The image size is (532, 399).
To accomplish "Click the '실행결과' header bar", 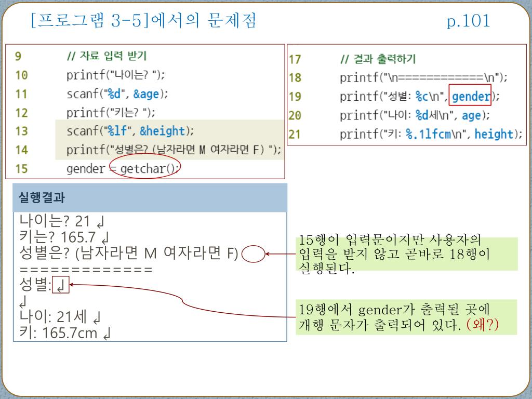I will (x=150, y=197).
